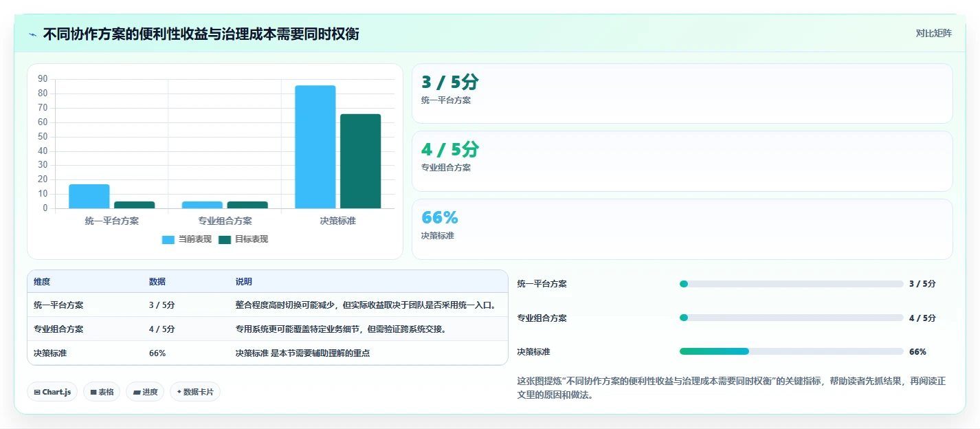Viewport: 980px width, 429px height.
Task: Toggle the 当前表现 legend color box
Action: [x=168, y=239]
